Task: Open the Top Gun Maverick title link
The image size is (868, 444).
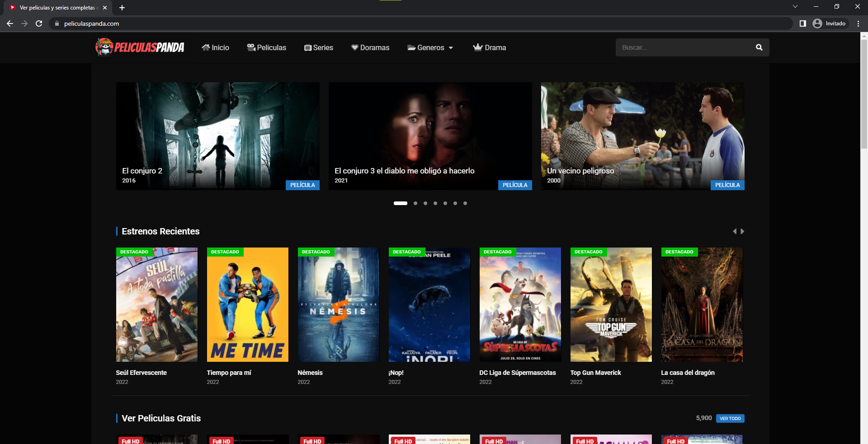Action: click(595, 373)
